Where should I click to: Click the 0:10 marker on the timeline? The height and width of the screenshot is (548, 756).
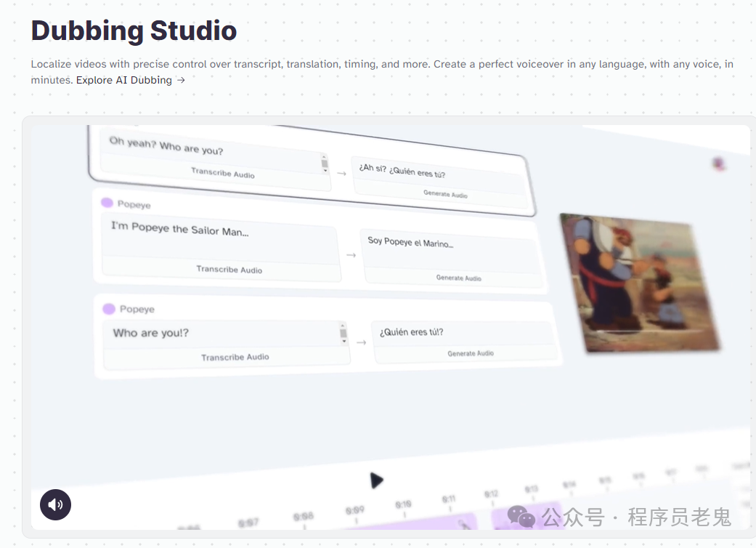point(403,504)
